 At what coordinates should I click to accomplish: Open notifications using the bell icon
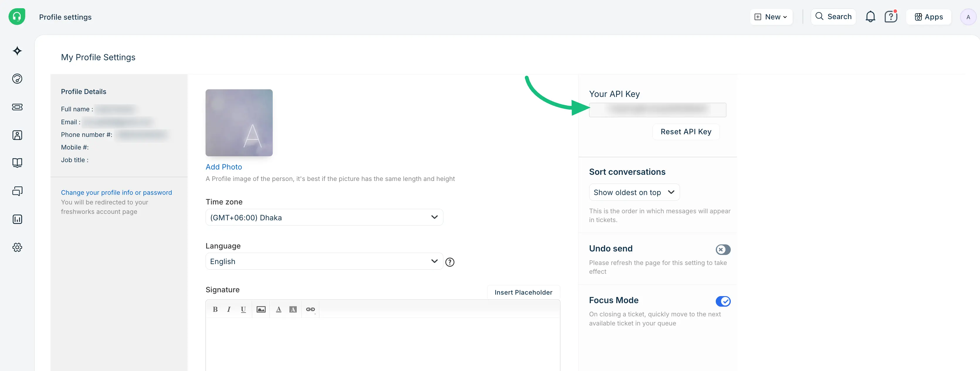[870, 16]
